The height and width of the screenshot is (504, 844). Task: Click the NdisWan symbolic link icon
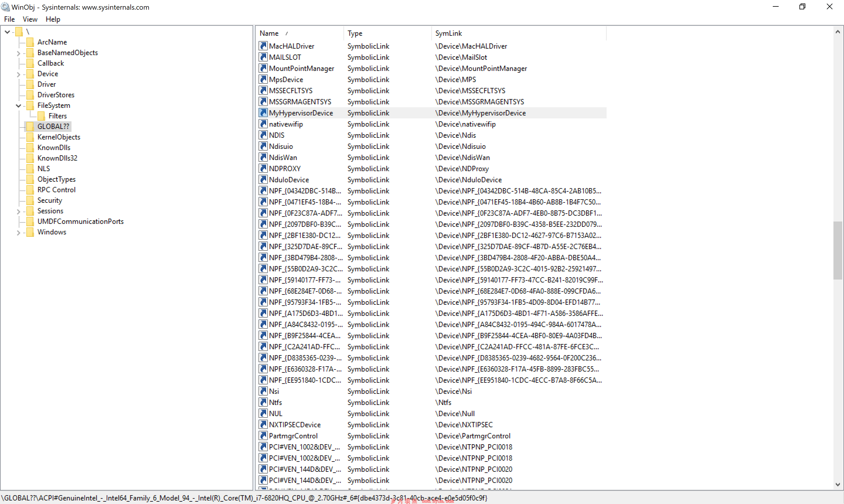[263, 157]
